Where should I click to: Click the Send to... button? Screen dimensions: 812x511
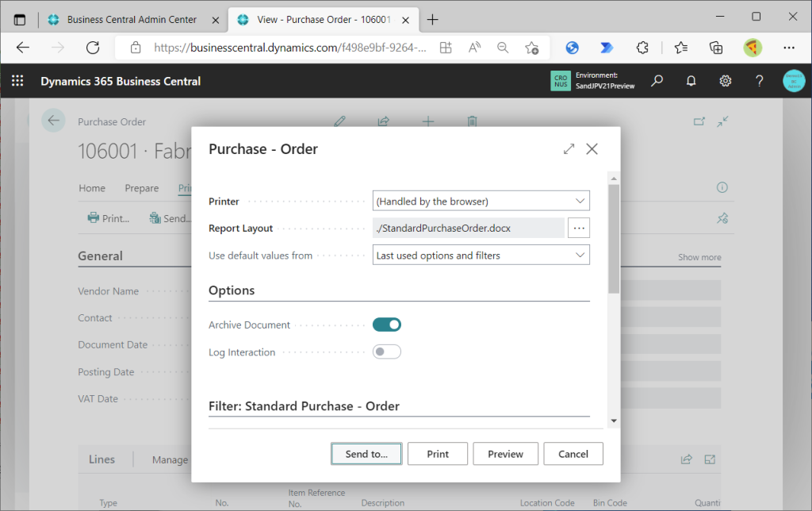point(366,454)
